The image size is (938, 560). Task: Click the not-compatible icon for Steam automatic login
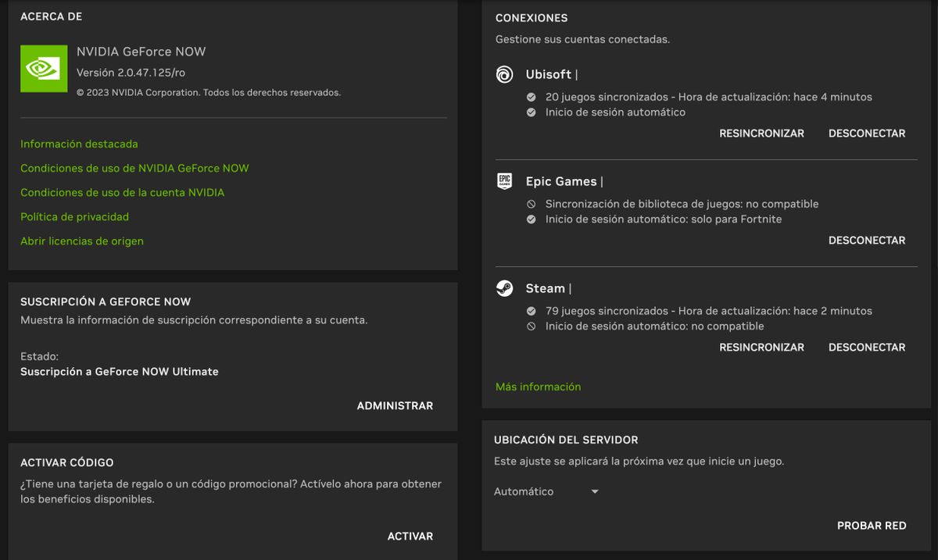[x=532, y=326]
